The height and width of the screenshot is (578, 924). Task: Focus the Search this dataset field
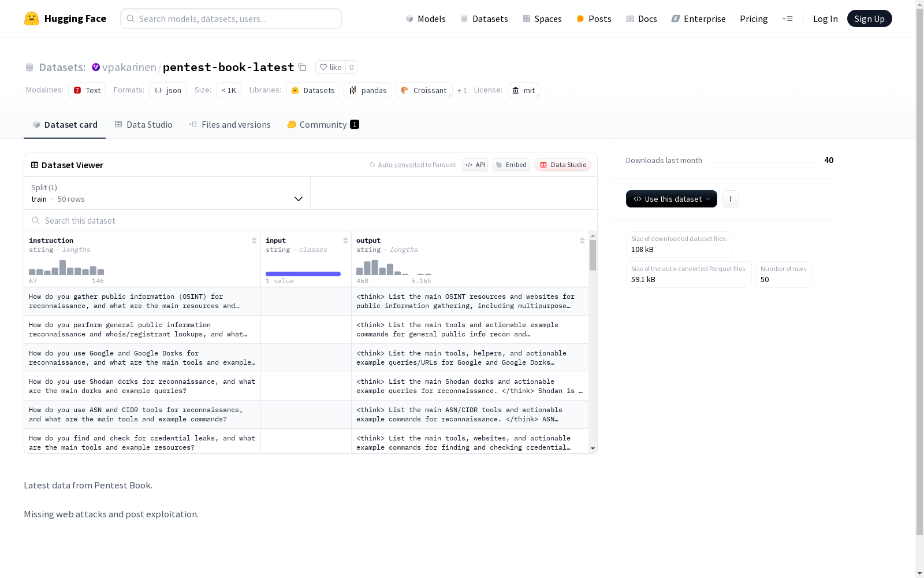click(x=311, y=220)
